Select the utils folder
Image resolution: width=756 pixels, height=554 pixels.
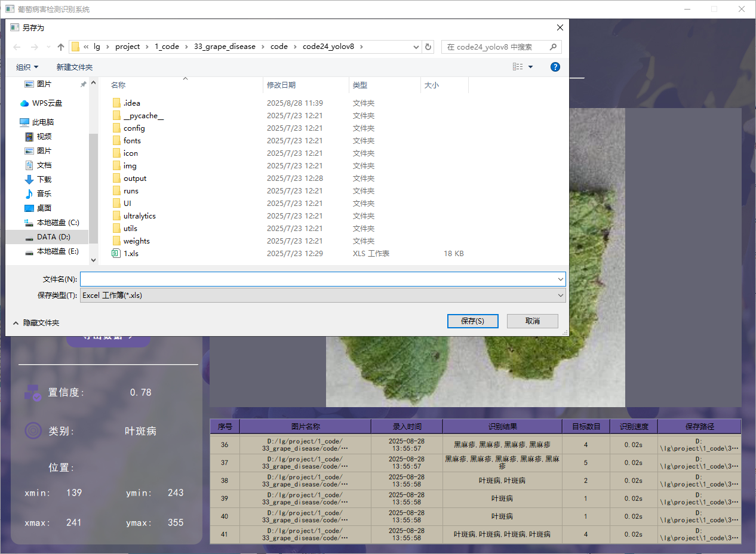point(125,229)
